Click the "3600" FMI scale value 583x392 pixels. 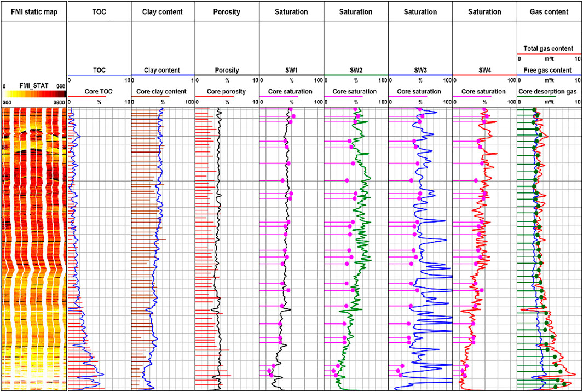(x=59, y=102)
